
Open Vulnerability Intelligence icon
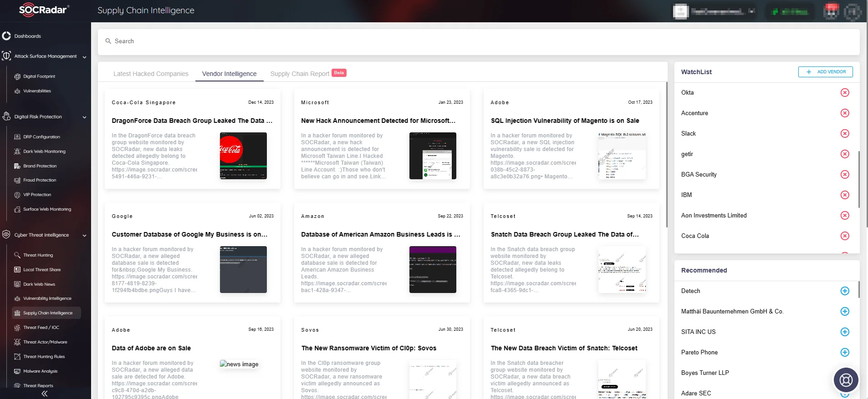coord(17,298)
